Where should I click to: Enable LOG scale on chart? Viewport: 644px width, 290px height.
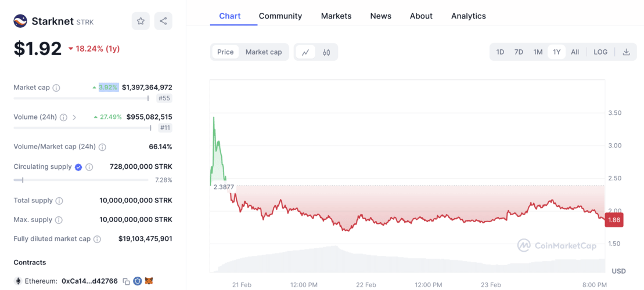pyautogui.click(x=600, y=52)
